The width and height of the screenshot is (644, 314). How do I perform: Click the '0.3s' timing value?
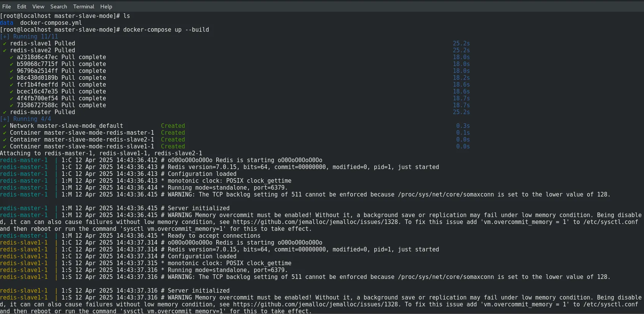click(463, 126)
